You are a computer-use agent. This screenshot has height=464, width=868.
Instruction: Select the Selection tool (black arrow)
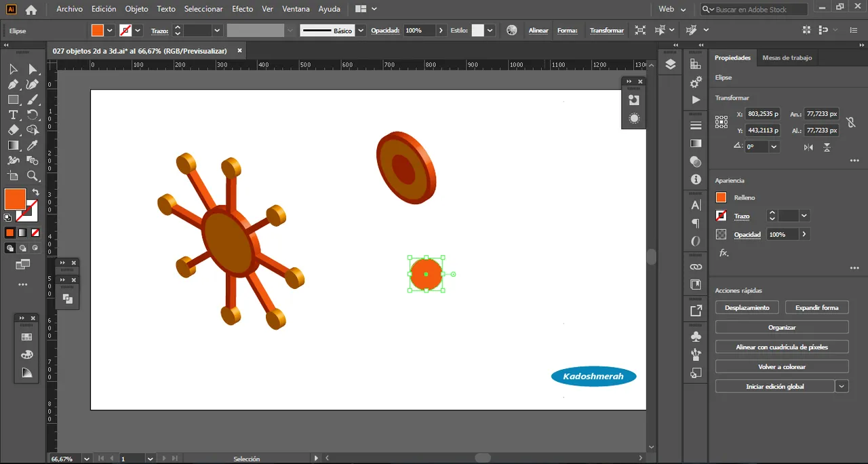[x=13, y=69]
